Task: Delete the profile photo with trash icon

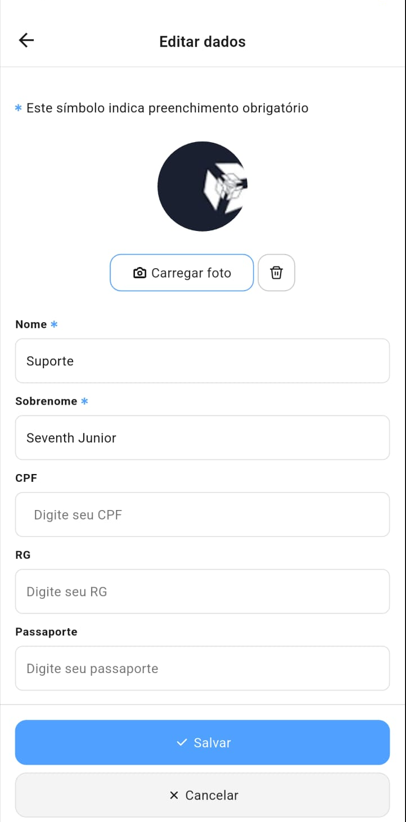Action: click(276, 273)
